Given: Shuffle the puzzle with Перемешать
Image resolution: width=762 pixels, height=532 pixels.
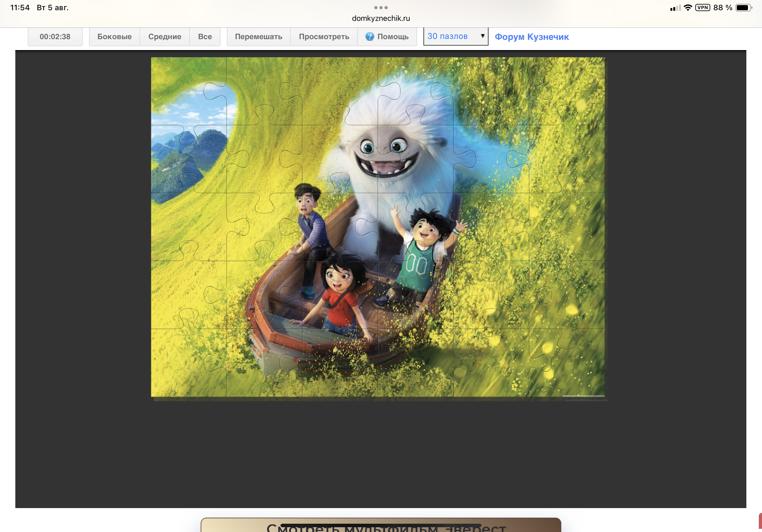Looking at the screenshot, I should [x=258, y=36].
